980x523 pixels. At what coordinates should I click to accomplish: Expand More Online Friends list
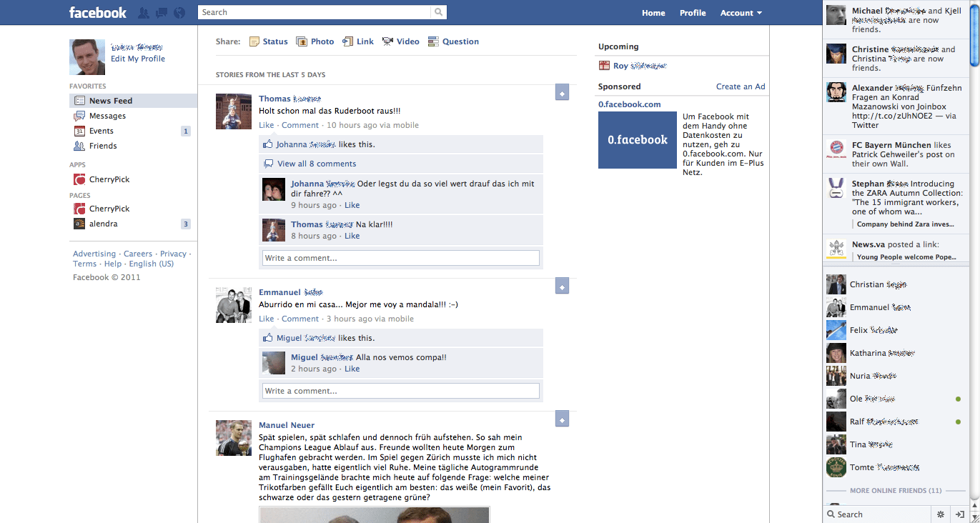pos(896,490)
